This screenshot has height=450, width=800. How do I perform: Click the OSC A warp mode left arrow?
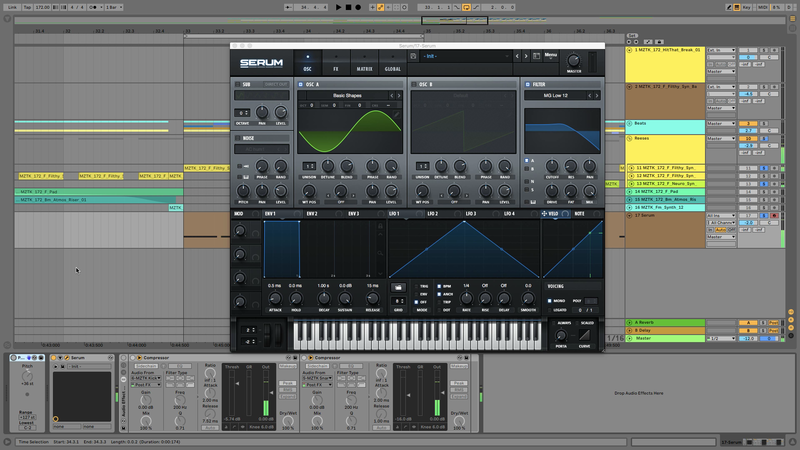[x=328, y=195]
